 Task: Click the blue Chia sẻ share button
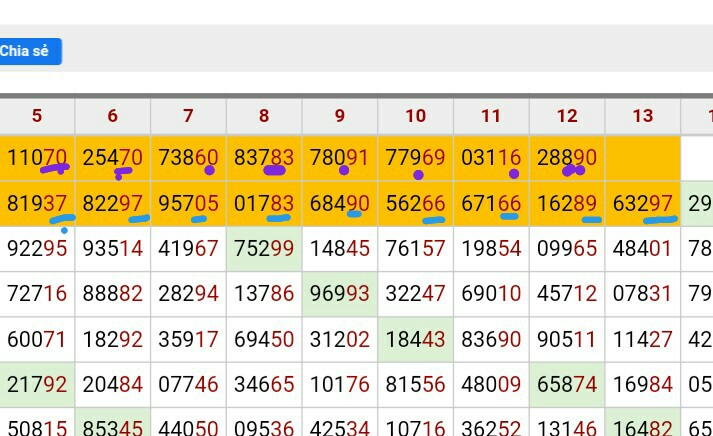[x=29, y=51]
